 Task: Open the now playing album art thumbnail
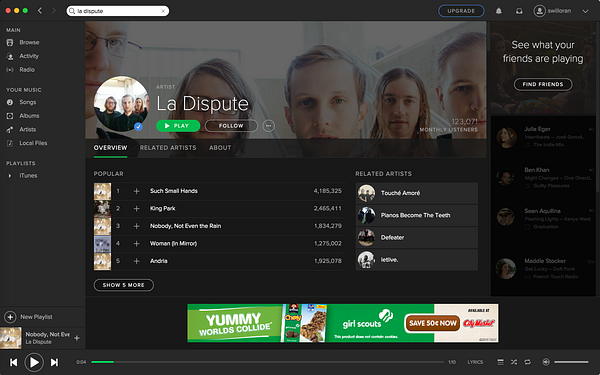coord(11,338)
